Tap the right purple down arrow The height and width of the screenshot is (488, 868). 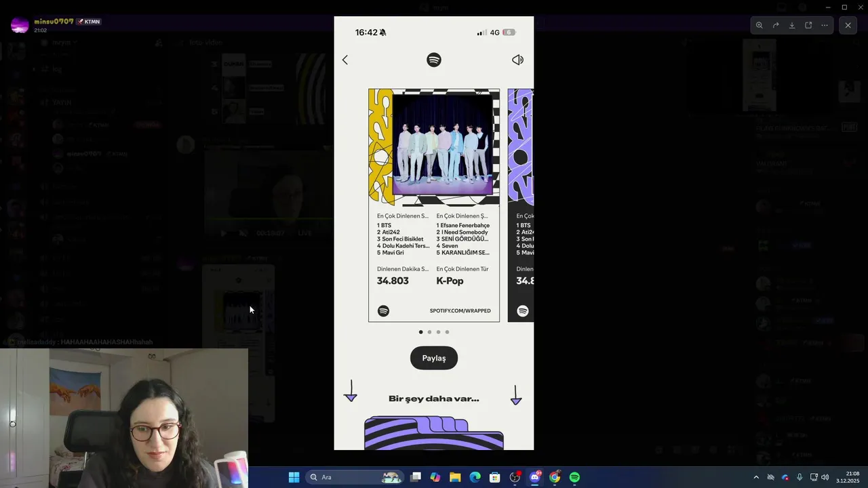click(x=516, y=395)
